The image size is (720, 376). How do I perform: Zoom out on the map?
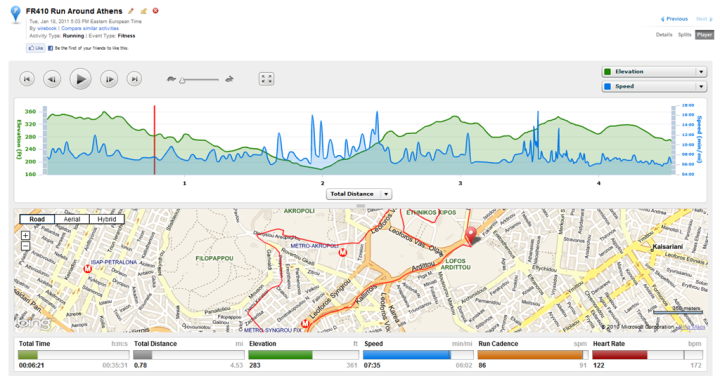point(25,246)
